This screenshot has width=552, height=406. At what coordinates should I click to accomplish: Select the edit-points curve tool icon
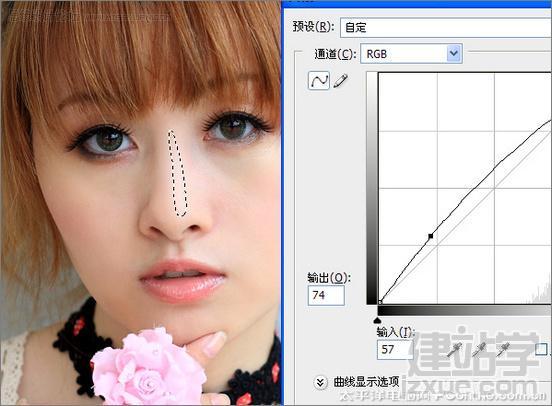pyautogui.click(x=319, y=81)
